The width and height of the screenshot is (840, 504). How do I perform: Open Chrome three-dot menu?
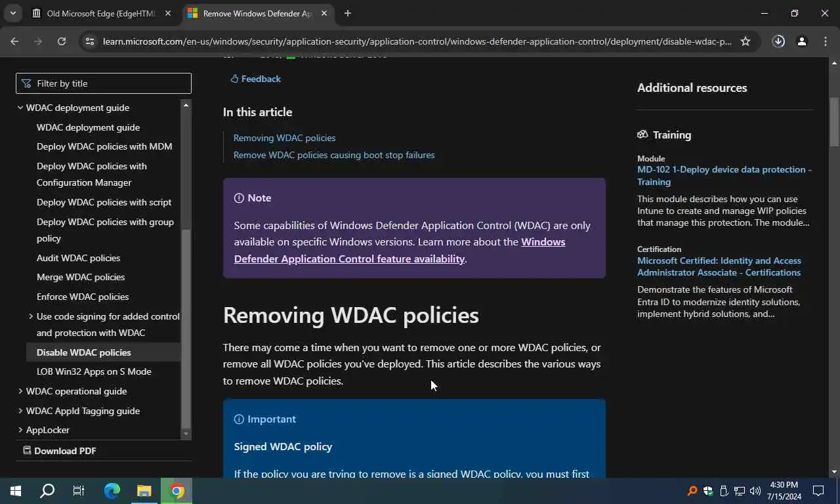coord(826,41)
